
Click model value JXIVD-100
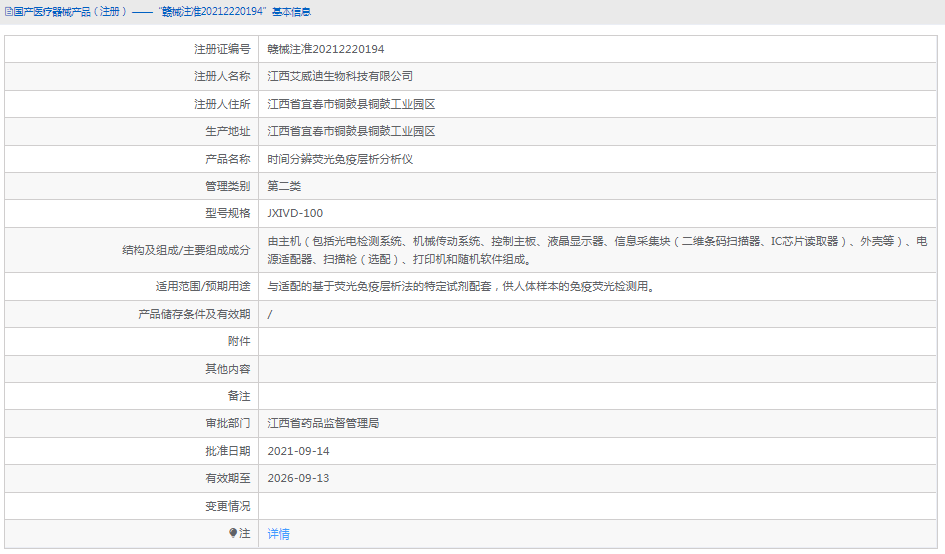295,213
